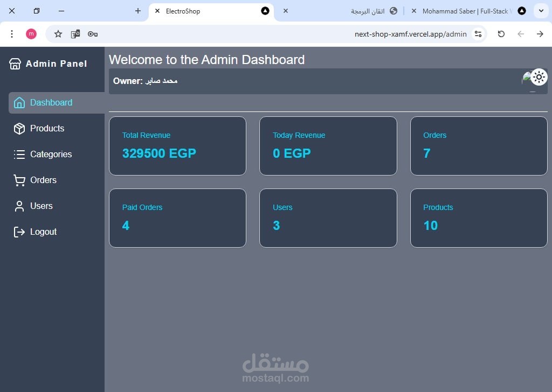Go forward with the right browser arrow

click(540, 34)
